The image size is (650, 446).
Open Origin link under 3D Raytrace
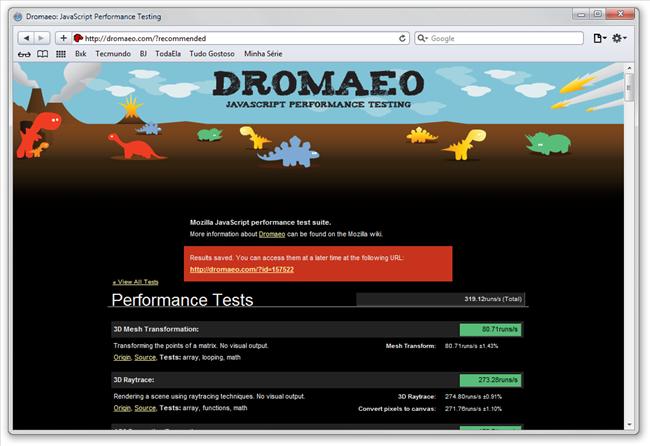tap(122, 408)
